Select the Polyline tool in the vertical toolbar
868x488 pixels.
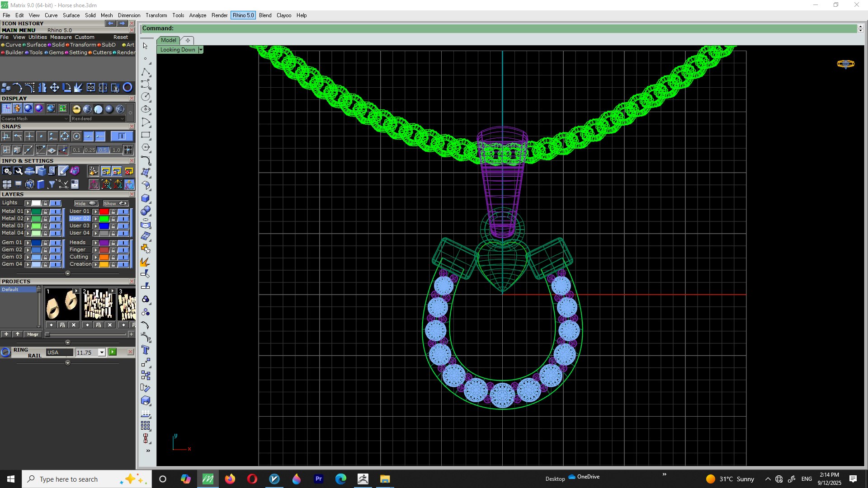tap(146, 72)
